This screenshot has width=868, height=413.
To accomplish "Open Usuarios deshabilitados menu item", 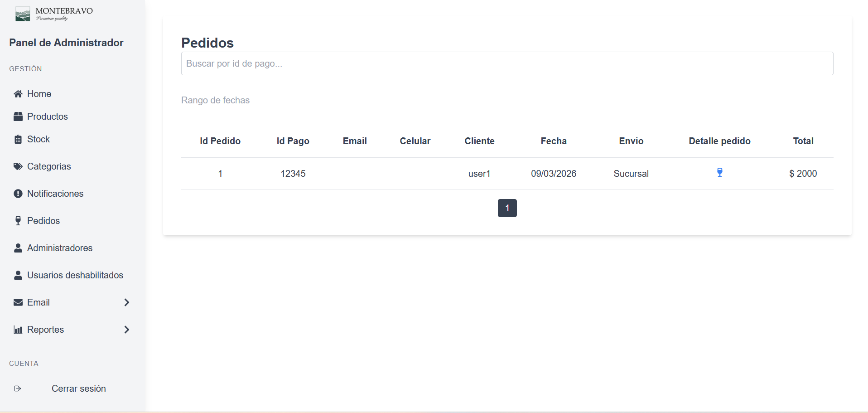I will click(75, 275).
